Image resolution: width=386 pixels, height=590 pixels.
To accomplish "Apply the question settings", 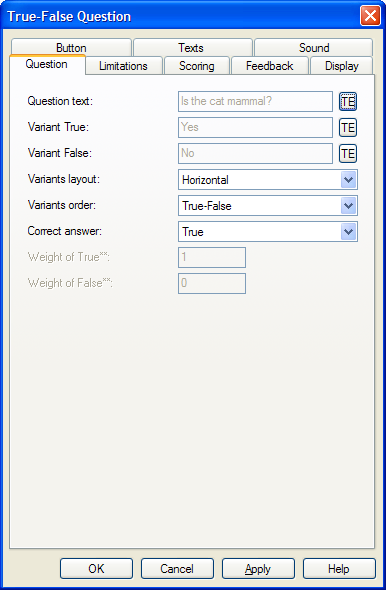I will [258, 569].
